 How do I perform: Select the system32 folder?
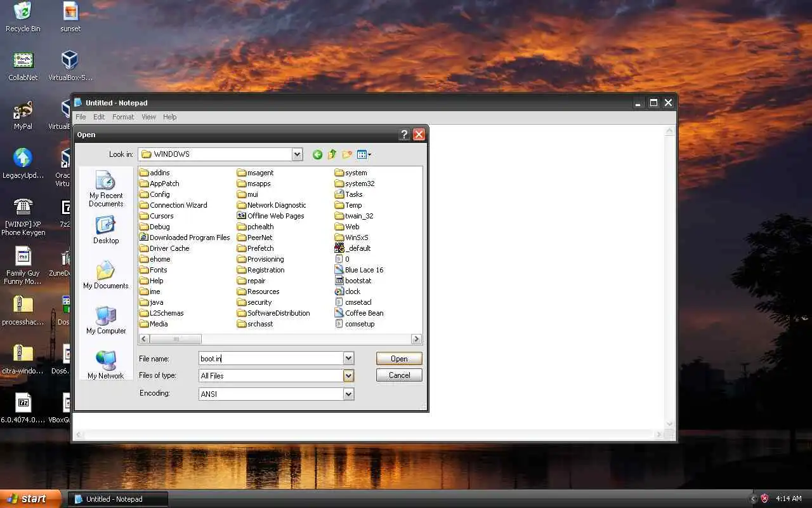pyautogui.click(x=355, y=184)
